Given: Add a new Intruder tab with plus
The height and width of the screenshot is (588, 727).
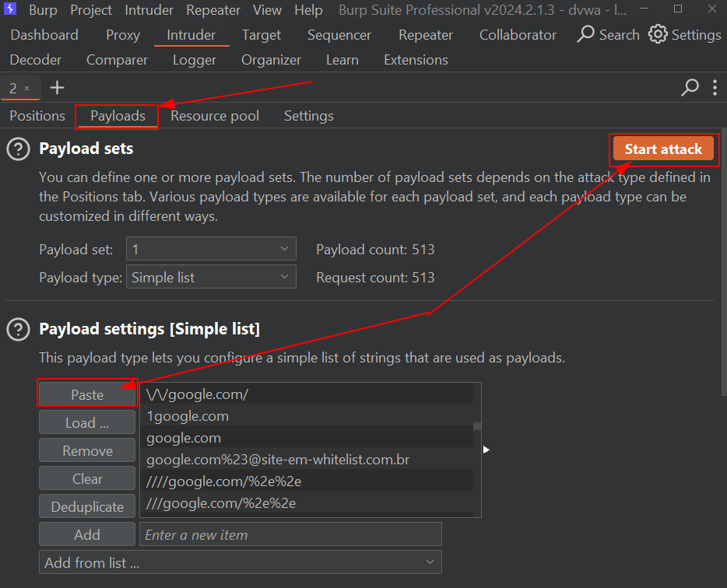Looking at the screenshot, I should (x=57, y=88).
